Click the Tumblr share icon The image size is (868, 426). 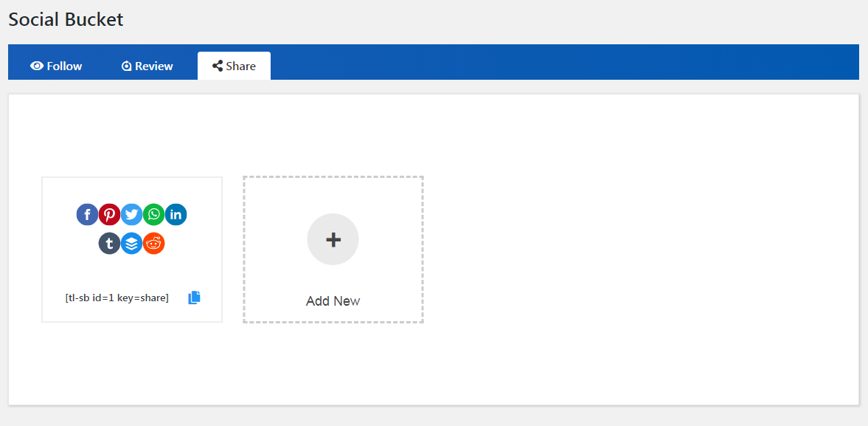click(x=109, y=243)
